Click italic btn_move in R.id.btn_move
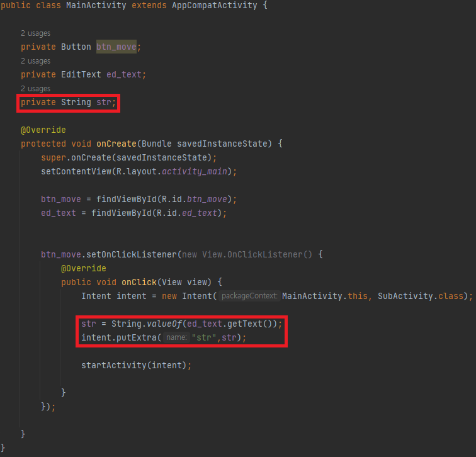Image resolution: width=476 pixels, height=457 pixels. click(x=207, y=199)
